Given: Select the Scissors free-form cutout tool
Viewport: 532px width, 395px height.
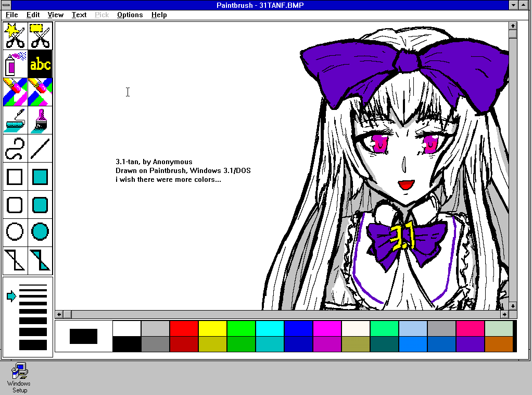Looking at the screenshot, I should [15, 35].
